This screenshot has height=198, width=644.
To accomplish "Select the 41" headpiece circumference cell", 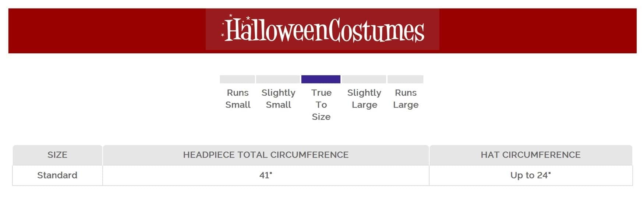I will pos(266,175).
